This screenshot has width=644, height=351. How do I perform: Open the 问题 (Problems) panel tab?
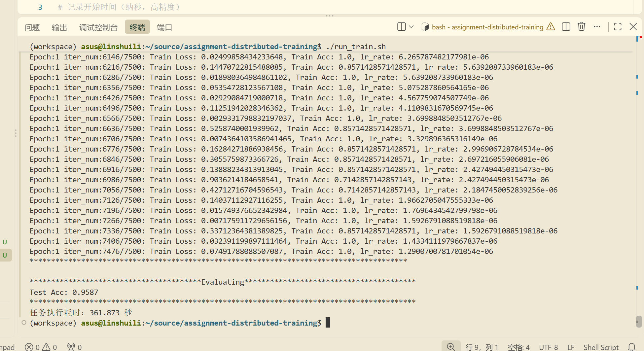[32, 27]
